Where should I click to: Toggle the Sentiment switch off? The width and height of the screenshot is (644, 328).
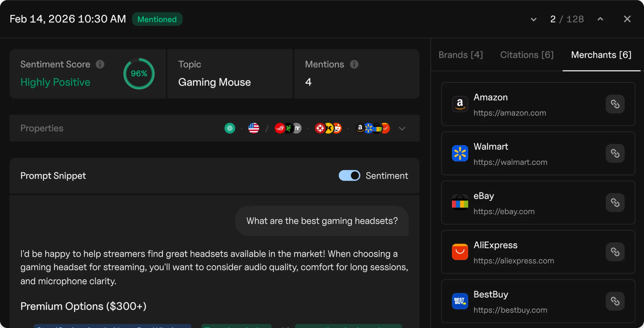coord(349,176)
